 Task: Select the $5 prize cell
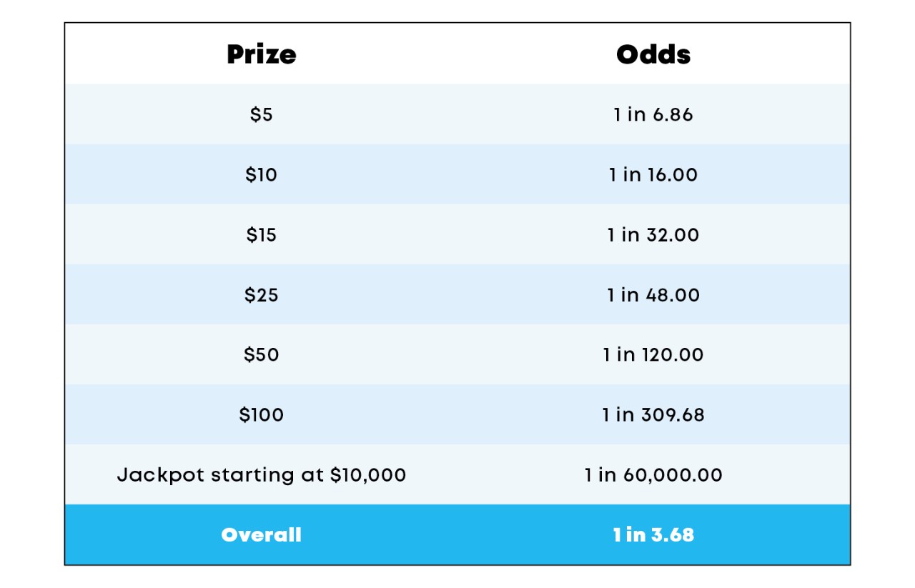coord(261,114)
